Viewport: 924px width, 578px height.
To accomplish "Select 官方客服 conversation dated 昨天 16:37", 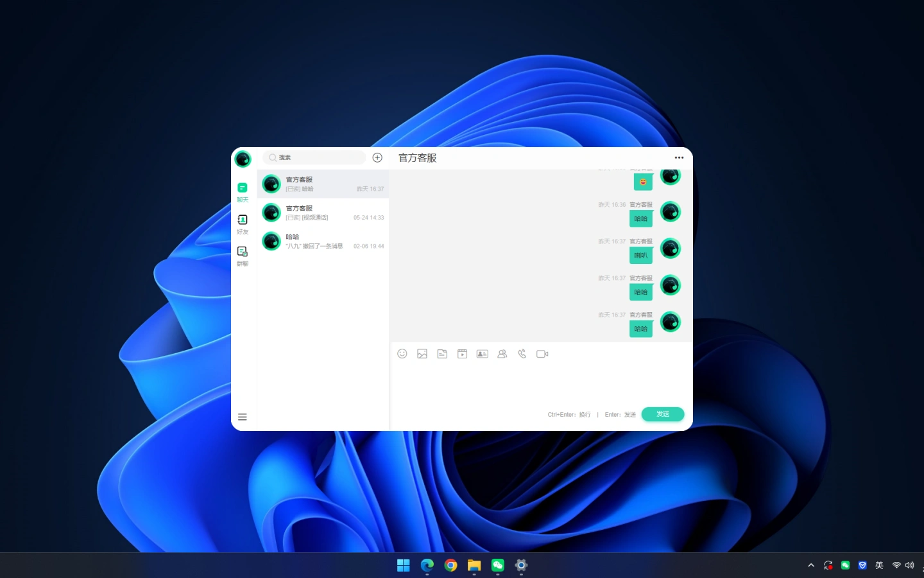I will click(323, 184).
